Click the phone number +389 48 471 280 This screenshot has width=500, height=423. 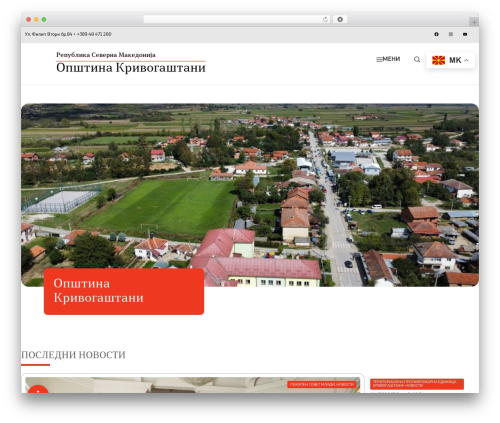[x=94, y=34]
